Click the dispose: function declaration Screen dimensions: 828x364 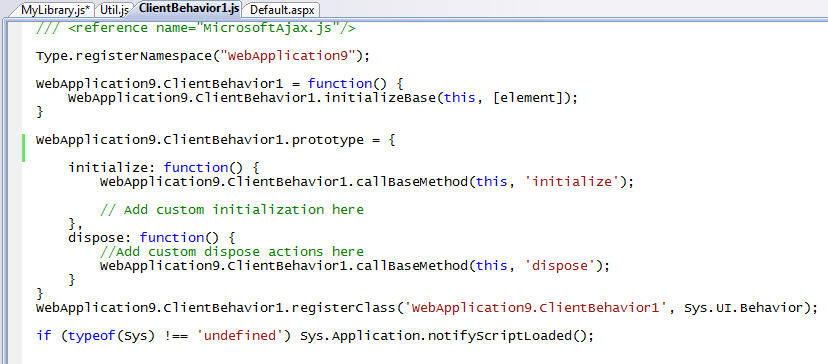[148, 238]
